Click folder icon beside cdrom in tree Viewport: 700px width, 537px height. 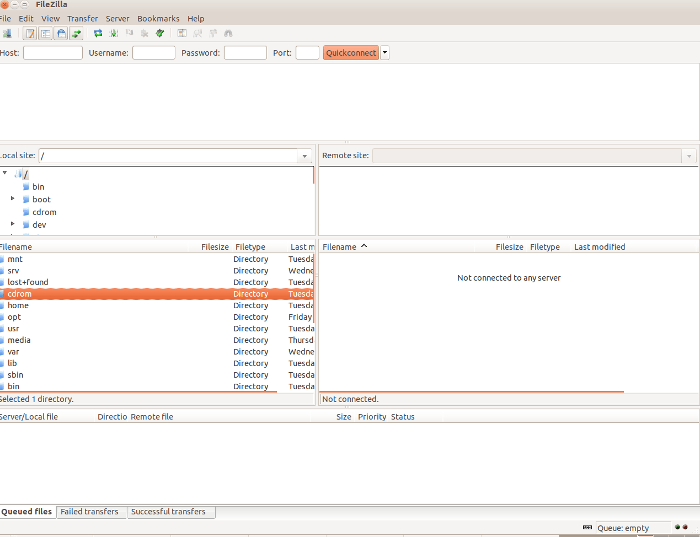26,212
